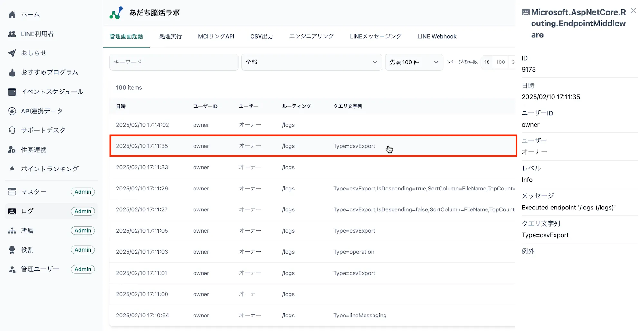
Task: Click the あだち脳活ラボ logo icon
Action: coord(116,13)
